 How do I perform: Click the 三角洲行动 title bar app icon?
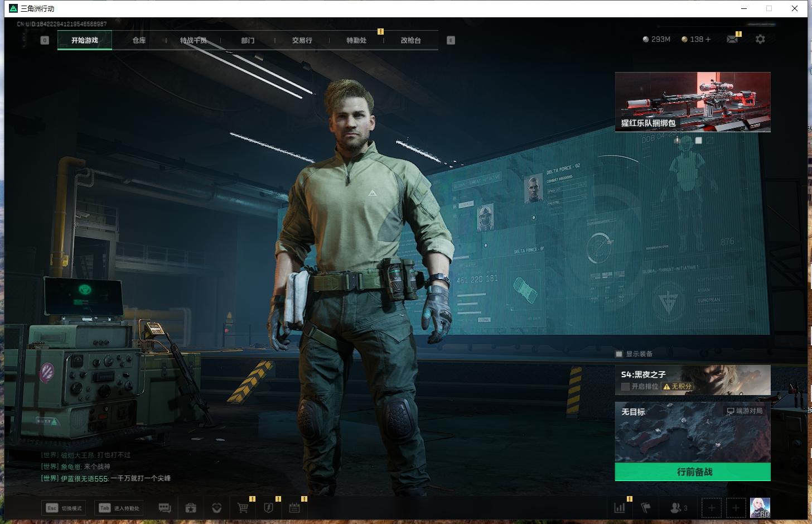13,8
